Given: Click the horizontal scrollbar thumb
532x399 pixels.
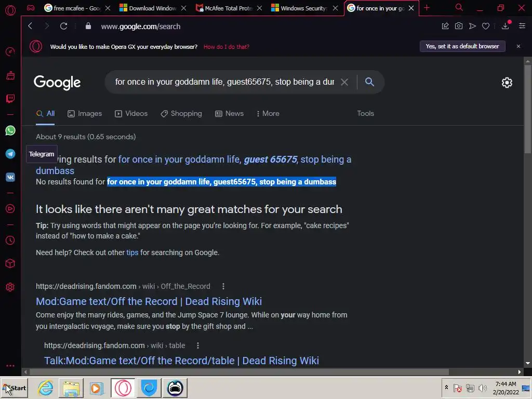Looking at the screenshot, I should pyautogui.click(x=239, y=372).
